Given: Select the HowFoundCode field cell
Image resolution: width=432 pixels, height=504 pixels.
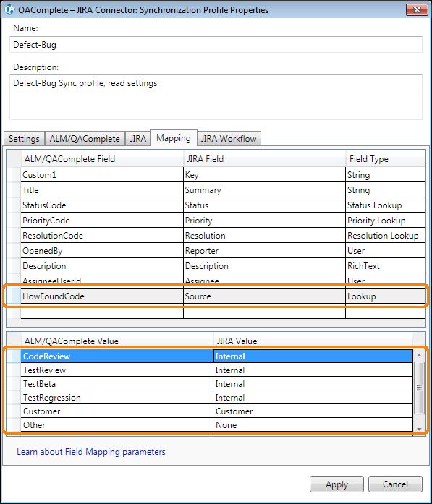Looking at the screenshot, I should tap(102, 296).
